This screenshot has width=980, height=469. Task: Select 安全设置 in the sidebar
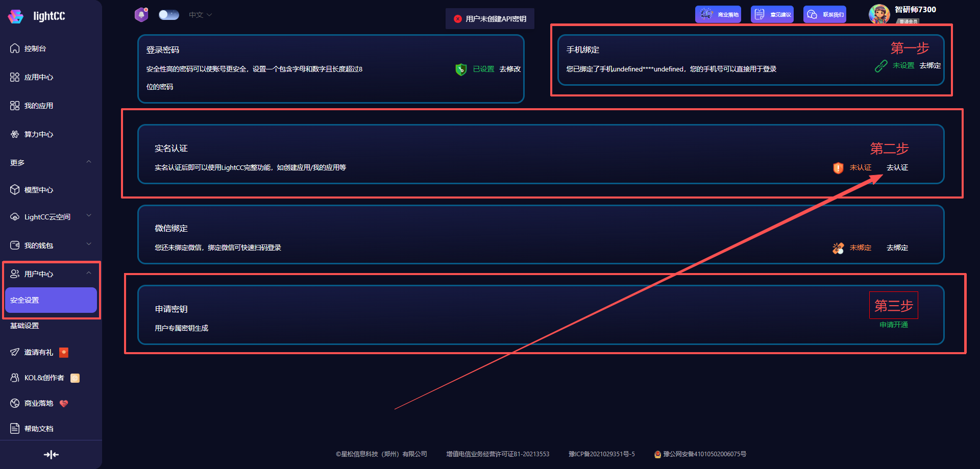click(51, 300)
